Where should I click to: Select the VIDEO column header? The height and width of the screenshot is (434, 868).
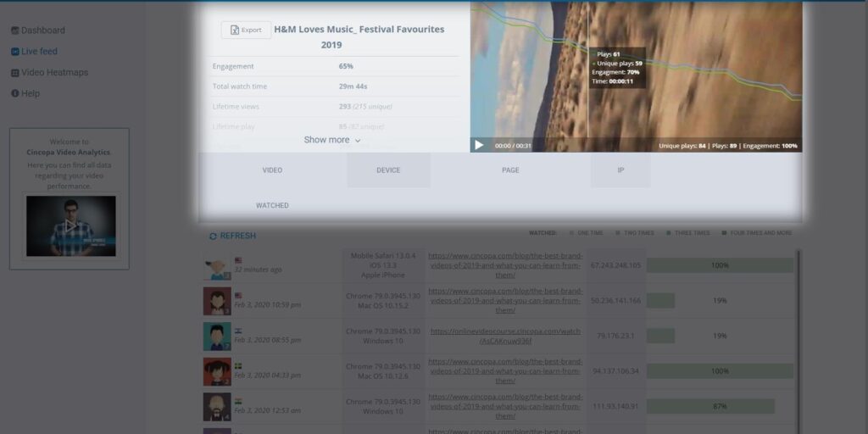[x=272, y=170]
